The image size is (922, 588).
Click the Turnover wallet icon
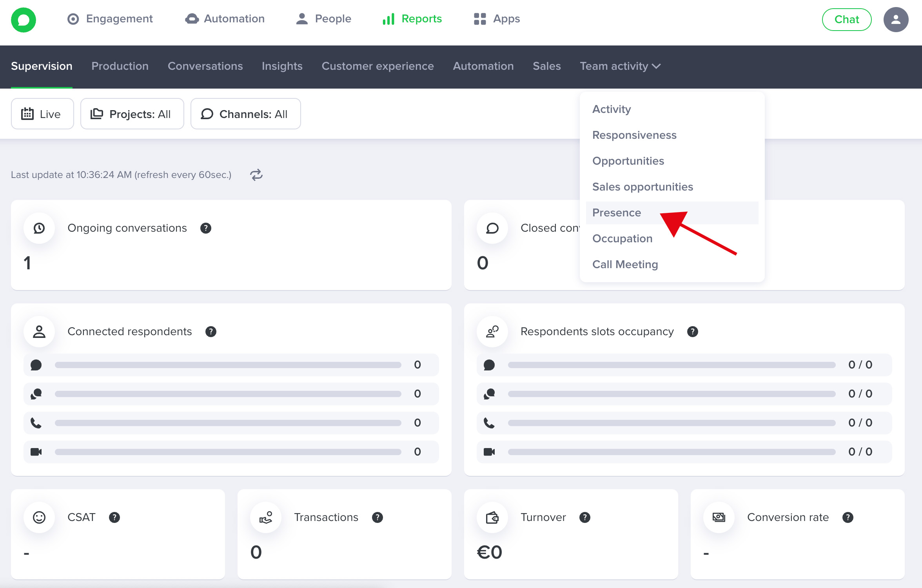(492, 517)
